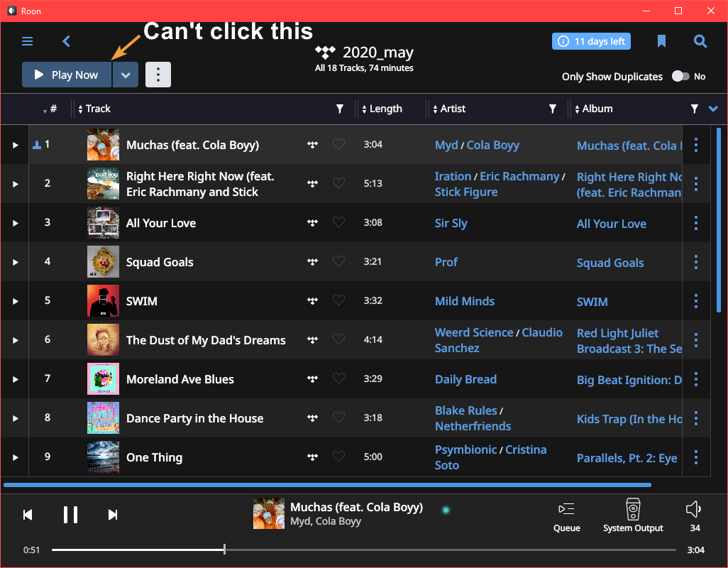Screen dimensions: 728x568
Task: Open album Squad Goals link
Action: coord(610,263)
